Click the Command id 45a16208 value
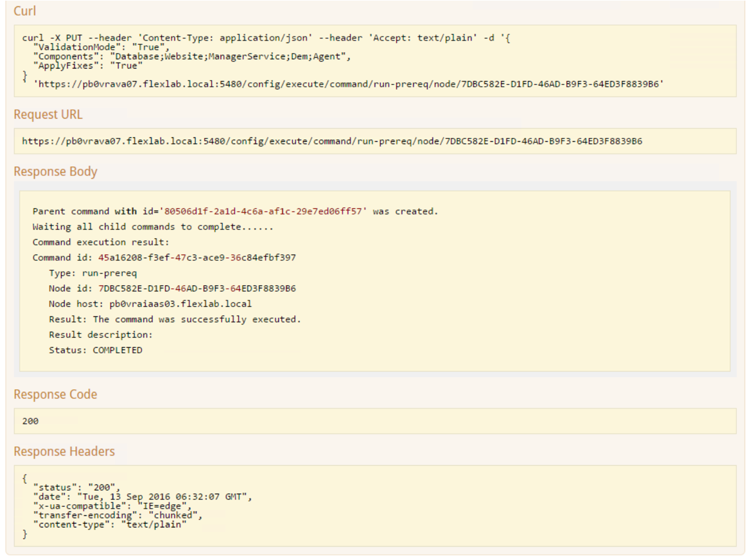The image size is (752, 560). (197, 258)
